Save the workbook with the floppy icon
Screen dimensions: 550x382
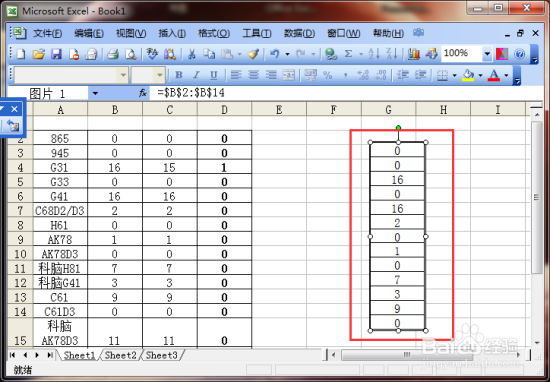pyautogui.click(x=56, y=54)
